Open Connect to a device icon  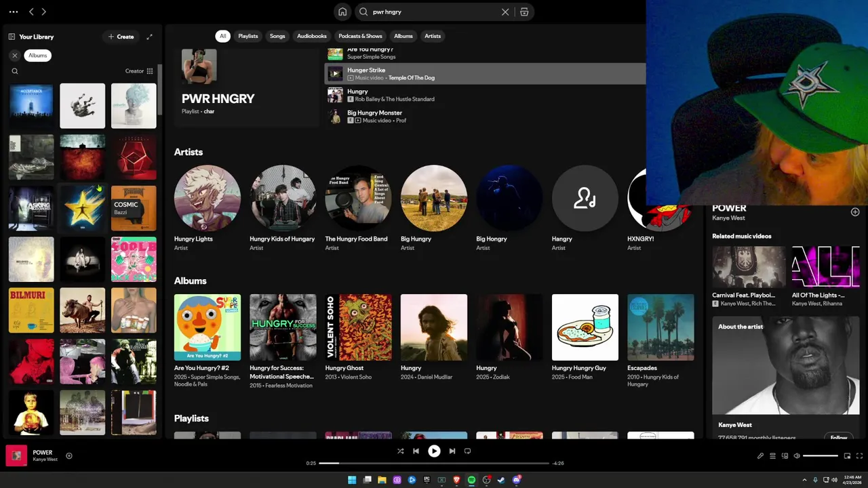coord(785,456)
